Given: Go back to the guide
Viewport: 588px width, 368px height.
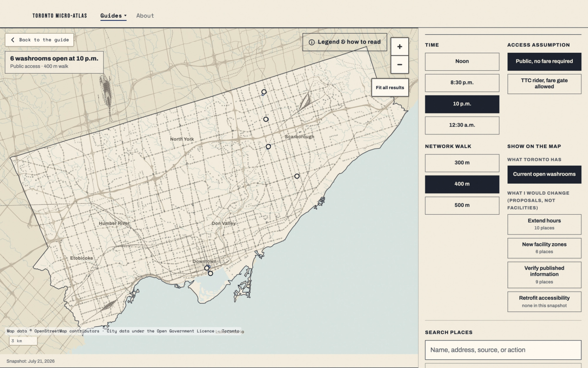Looking at the screenshot, I should (x=39, y=40).
